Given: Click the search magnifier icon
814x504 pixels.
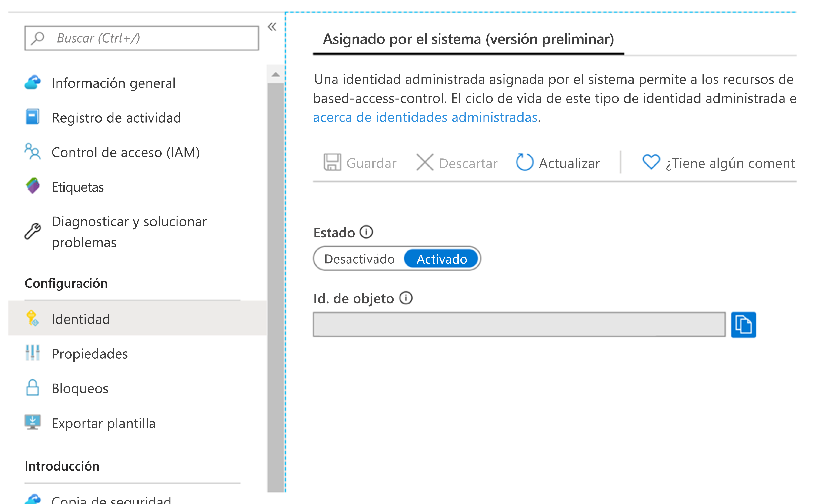Looking at the screenshot, I should point(38,38).
